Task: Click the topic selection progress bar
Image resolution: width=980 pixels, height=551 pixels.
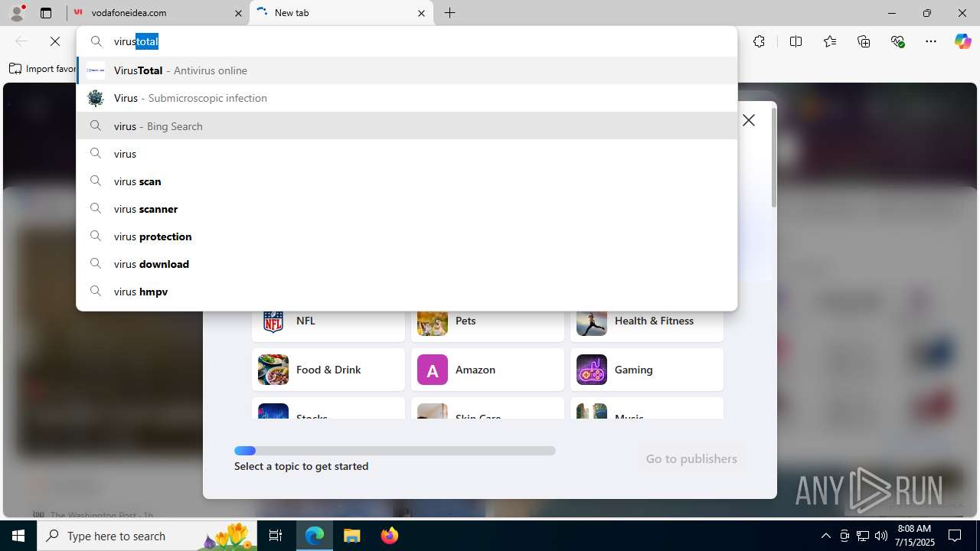Action: (395, 451)
